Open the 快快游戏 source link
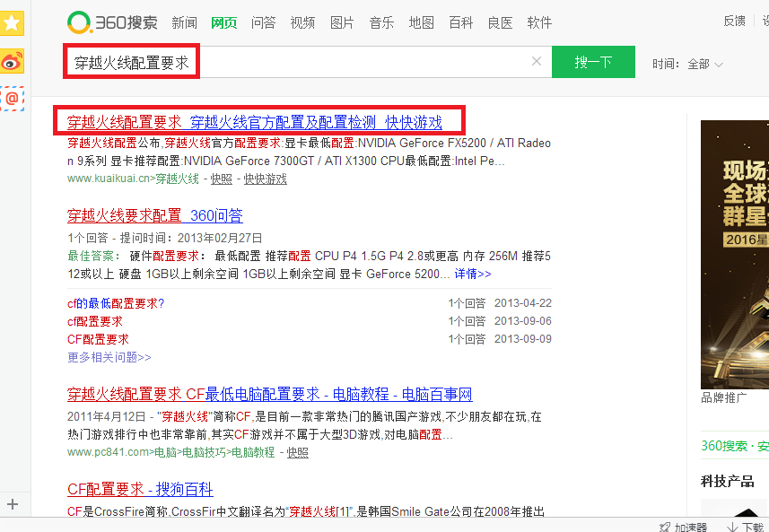This screenshot has width=769, height=532. (x=266, y=179)
